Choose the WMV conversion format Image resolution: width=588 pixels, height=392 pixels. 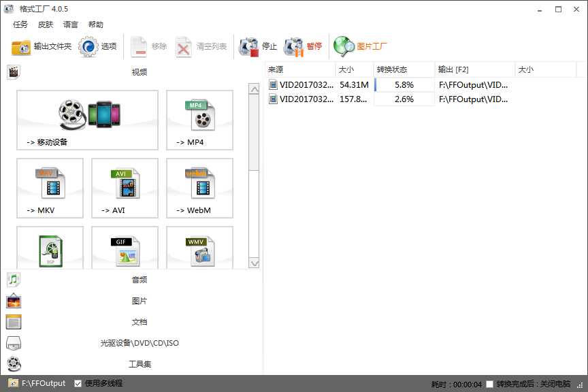click(199, 248)
